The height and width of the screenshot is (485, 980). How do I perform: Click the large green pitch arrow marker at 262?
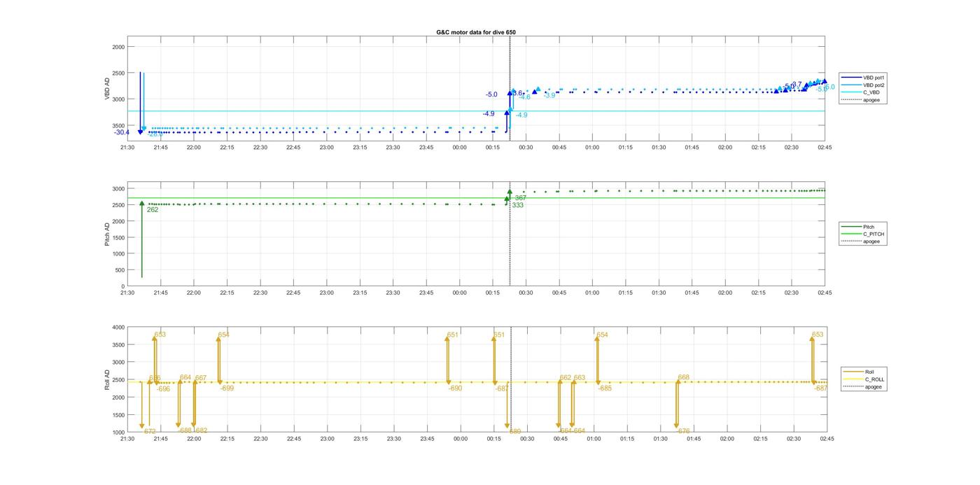[141, 203]
